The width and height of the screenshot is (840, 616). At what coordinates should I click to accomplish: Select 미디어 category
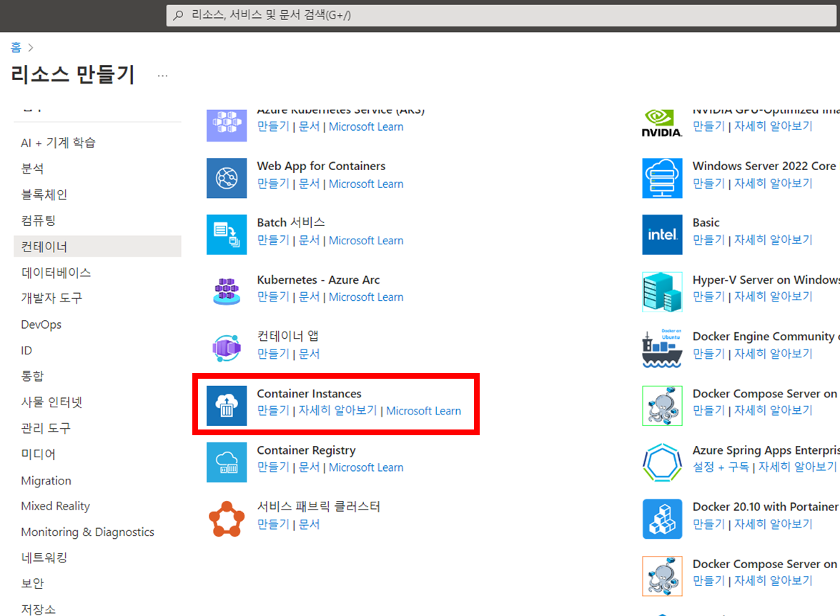pyautogui.click(x=97, y=454)
